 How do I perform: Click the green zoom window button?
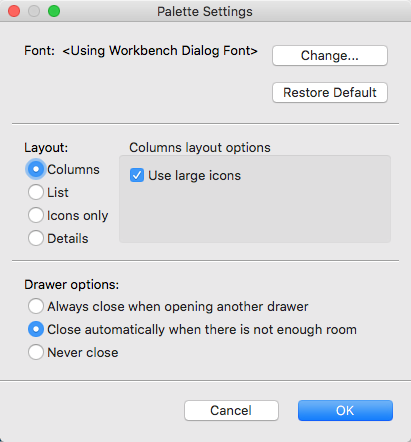54,11
